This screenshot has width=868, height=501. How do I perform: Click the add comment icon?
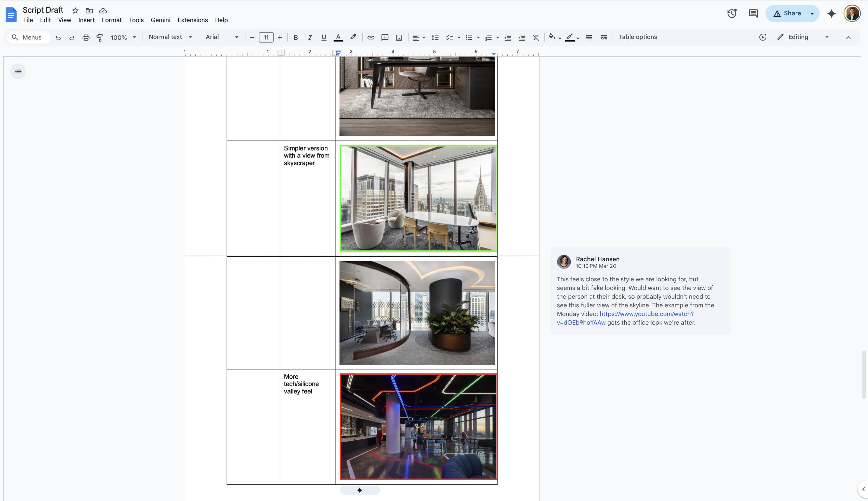tap(385, 37)
